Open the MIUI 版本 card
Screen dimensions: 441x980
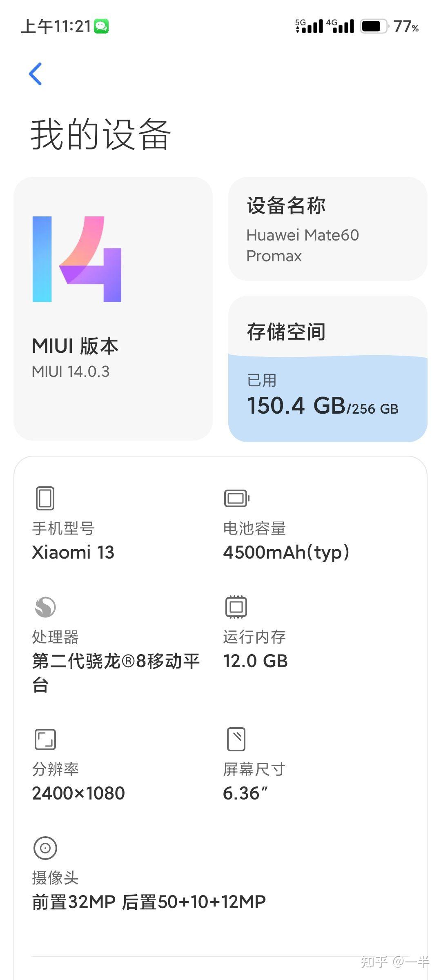[113, 309]
